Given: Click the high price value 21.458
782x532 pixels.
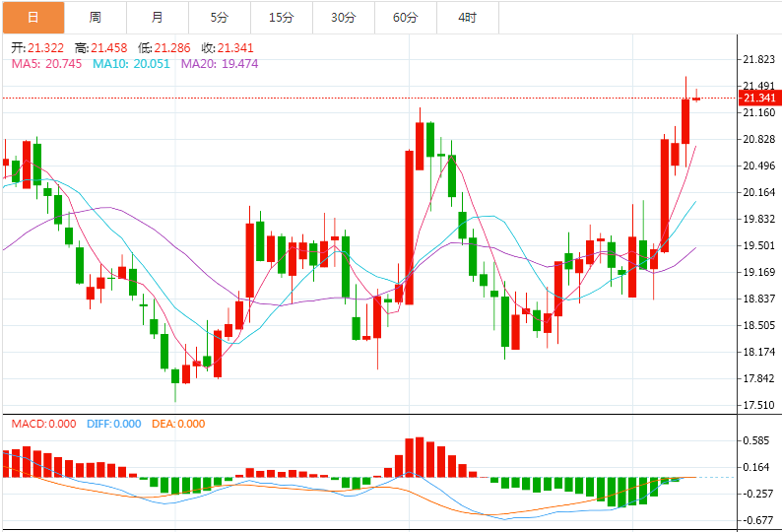Looking at the screenshot, I should [x=109, y=48].
